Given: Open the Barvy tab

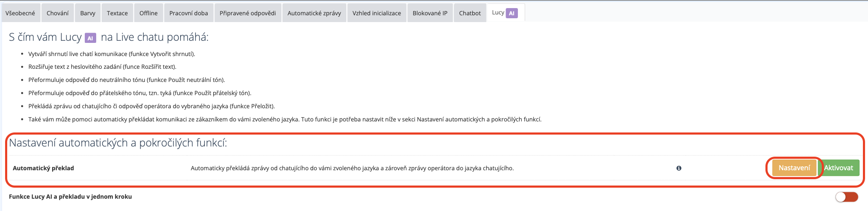Looking at the screenshot, I should (x=88, y=13).
